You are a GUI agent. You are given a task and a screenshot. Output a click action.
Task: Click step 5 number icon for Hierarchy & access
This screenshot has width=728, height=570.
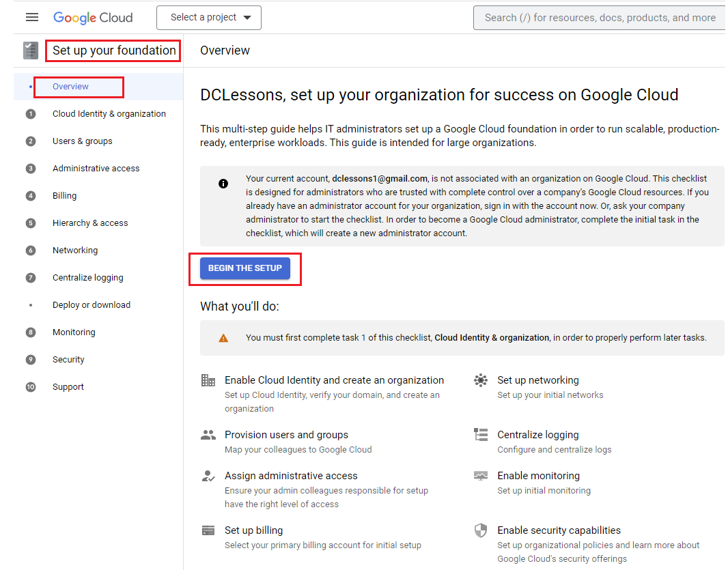click(x=31, y=223)
